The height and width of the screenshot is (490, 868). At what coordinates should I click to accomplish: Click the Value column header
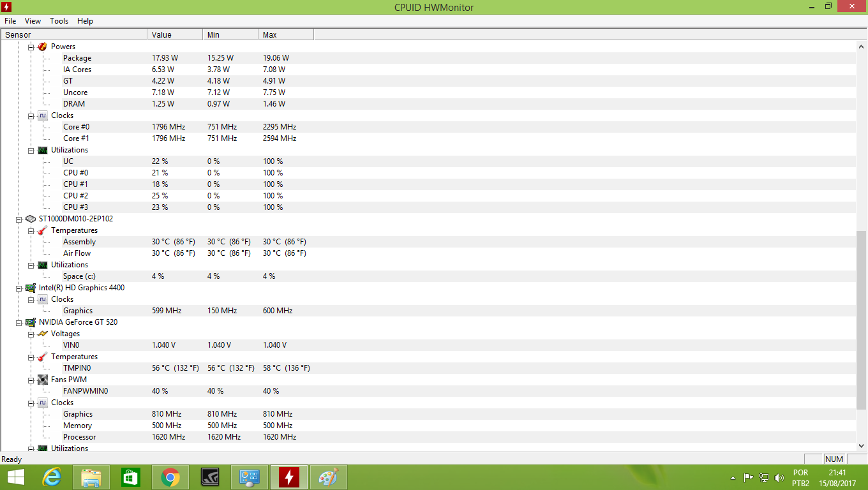pos(175,34)
